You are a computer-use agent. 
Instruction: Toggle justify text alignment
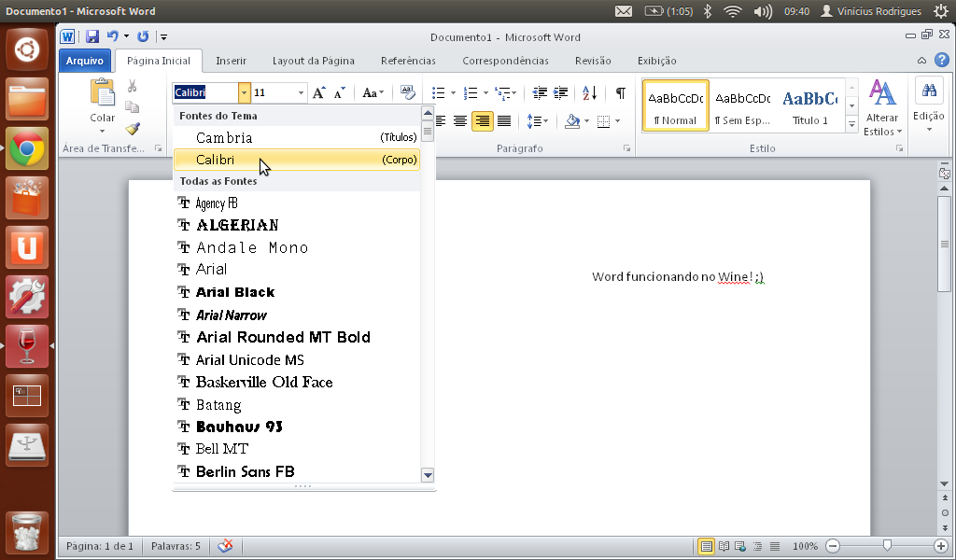[503, 121]
